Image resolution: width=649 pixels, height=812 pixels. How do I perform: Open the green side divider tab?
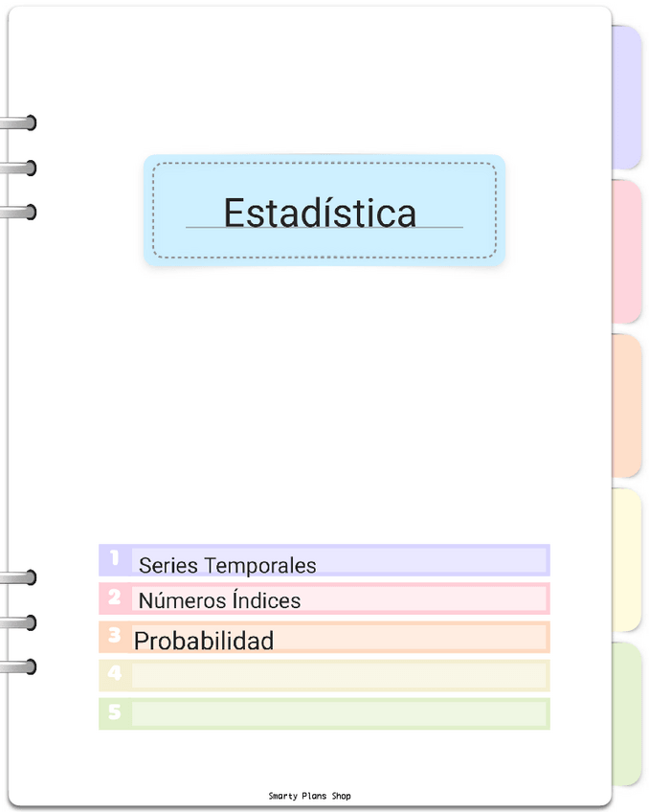[626, 713]
